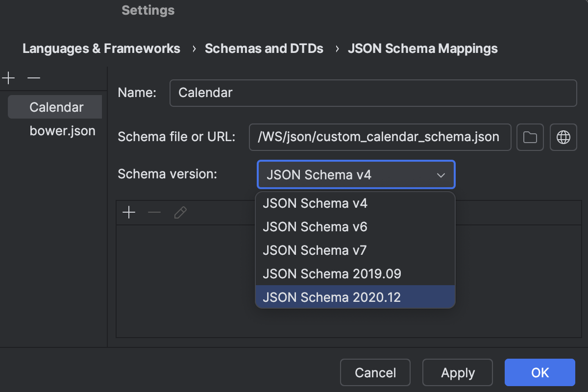Choose JSON Schema v7 version option

tap(314, 250)
